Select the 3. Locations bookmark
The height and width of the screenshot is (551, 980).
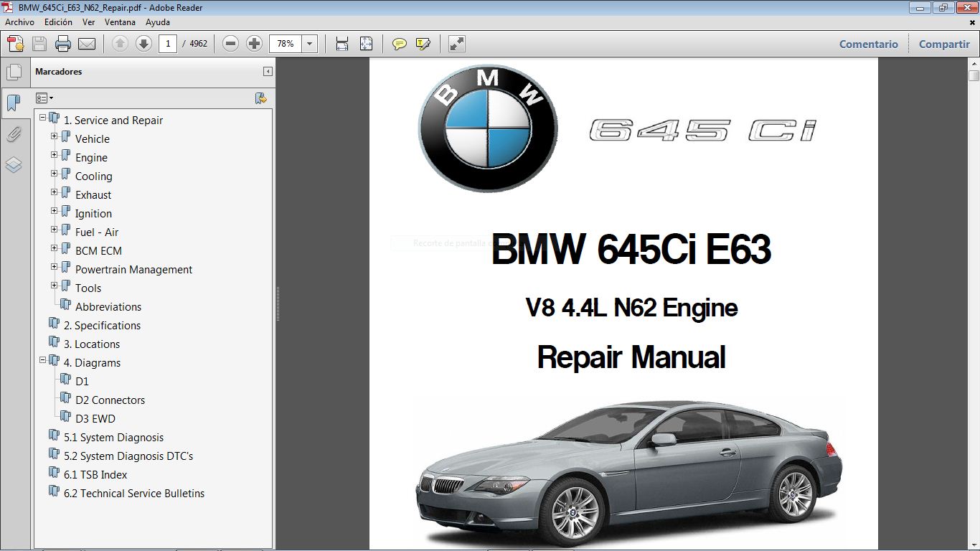point(92,344)
